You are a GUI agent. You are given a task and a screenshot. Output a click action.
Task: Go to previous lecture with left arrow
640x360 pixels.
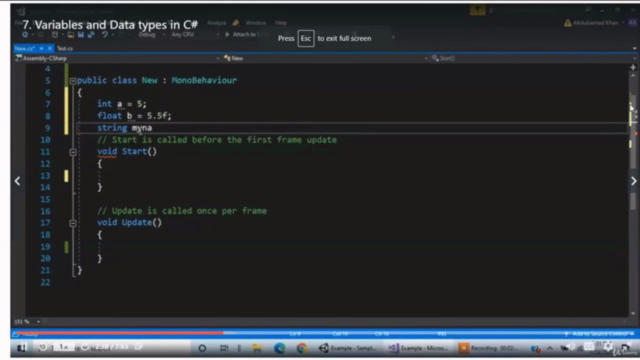pos(18,181)
